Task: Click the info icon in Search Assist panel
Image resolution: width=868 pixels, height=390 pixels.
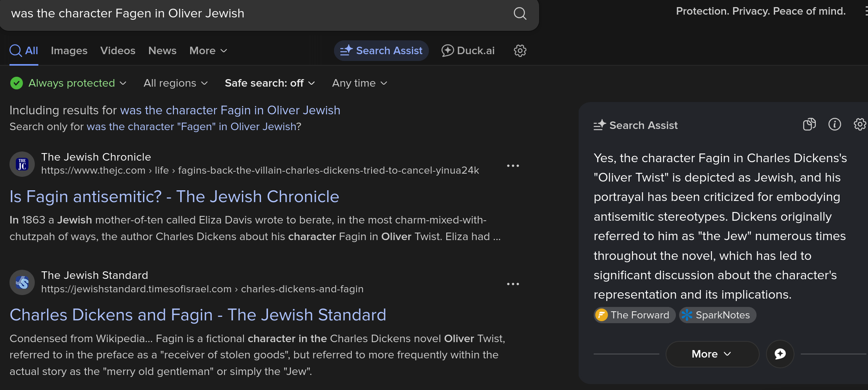Action: (834, 125)
